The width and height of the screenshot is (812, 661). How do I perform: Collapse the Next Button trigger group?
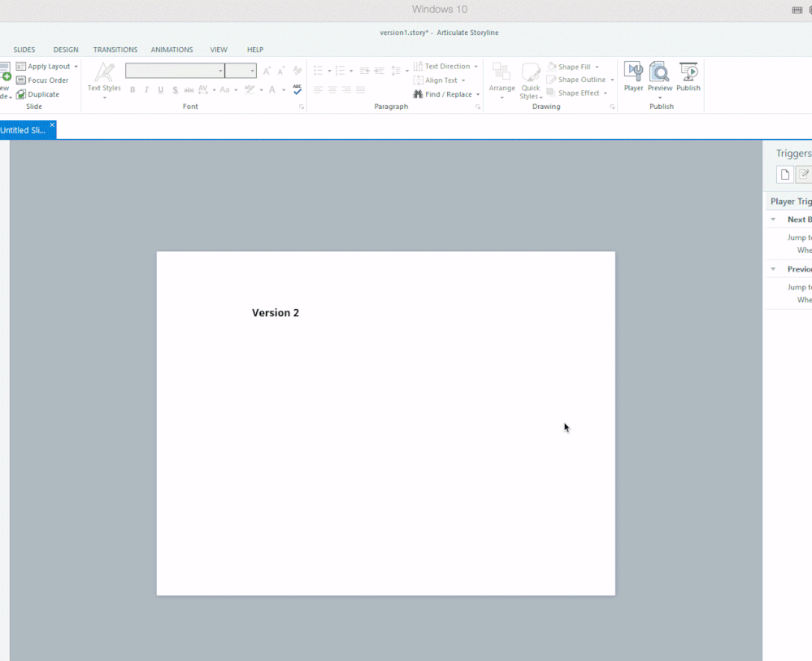coord(773,220)
